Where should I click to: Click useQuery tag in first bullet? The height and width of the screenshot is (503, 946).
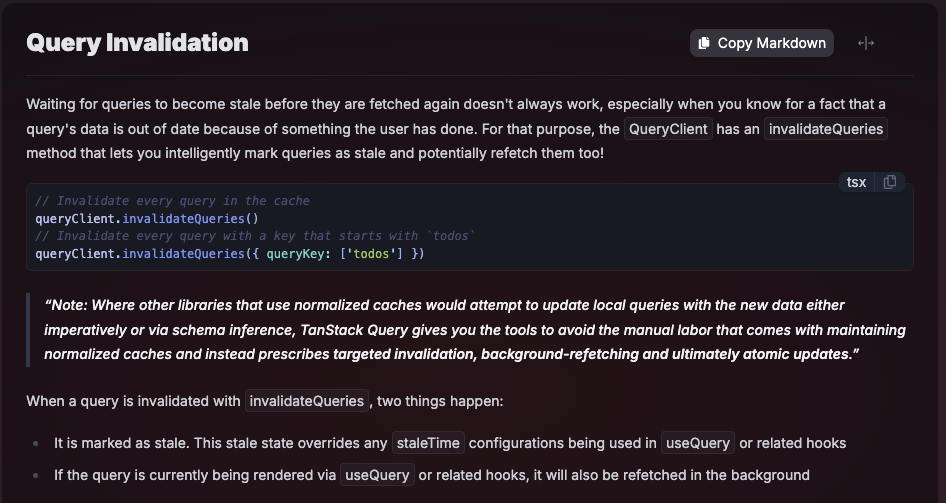pos(698,443)
